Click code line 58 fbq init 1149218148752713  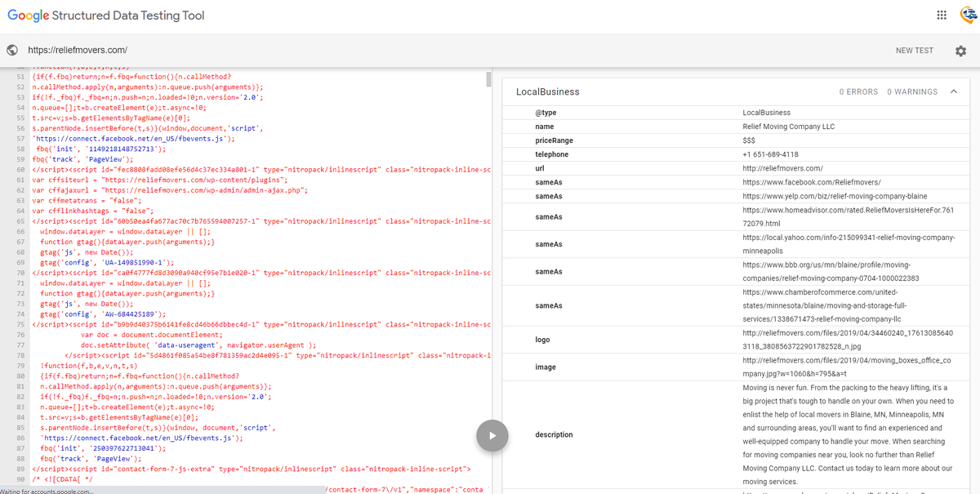101,149
